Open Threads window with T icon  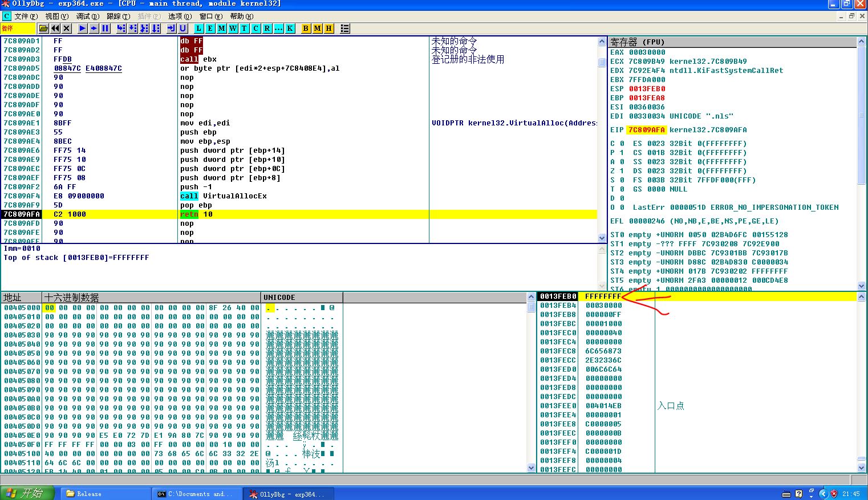tap(245, 28)
